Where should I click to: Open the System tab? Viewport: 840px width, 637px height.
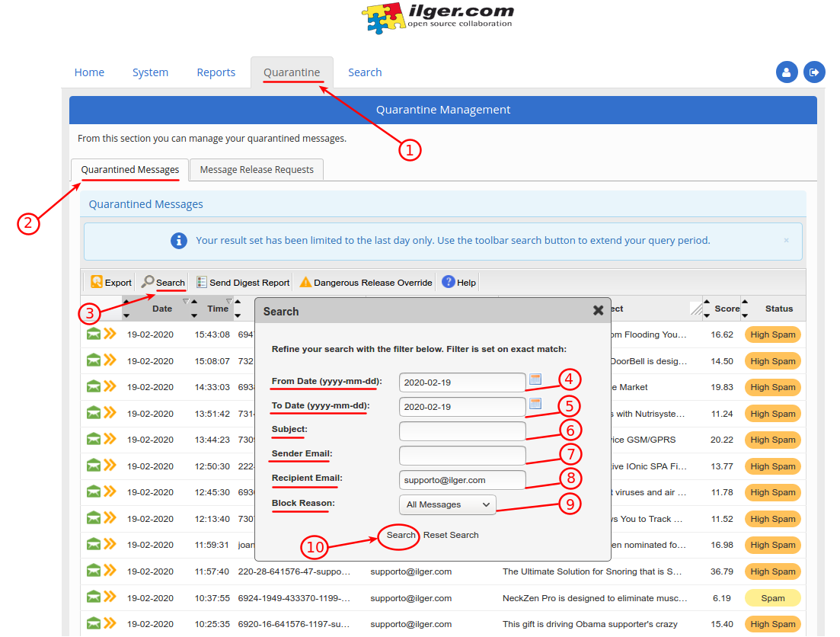pos(150,72)
